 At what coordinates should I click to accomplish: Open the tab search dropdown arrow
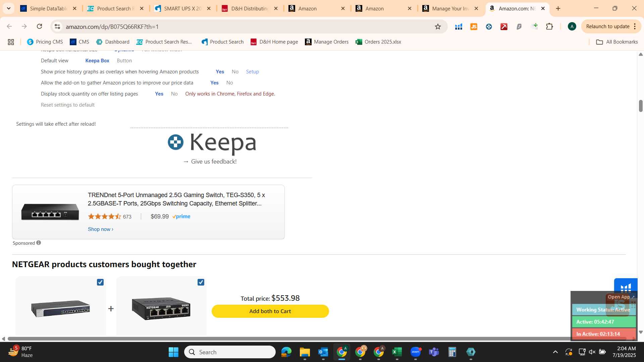pyautogui.click(x=8, y=8)
